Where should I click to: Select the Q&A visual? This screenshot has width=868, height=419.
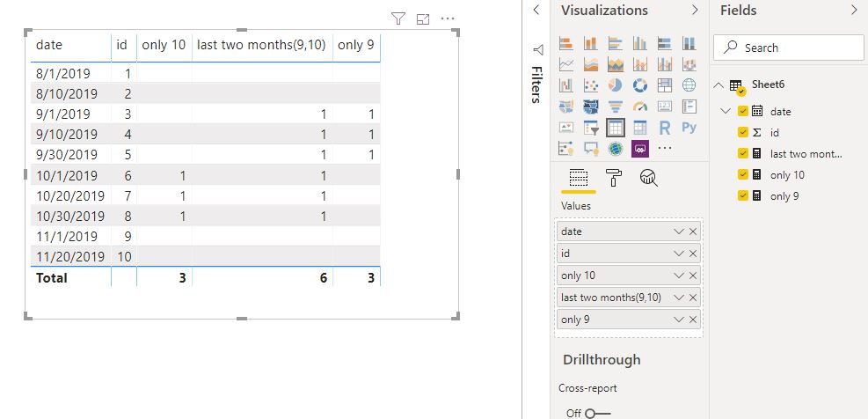[x=591, y=149]
